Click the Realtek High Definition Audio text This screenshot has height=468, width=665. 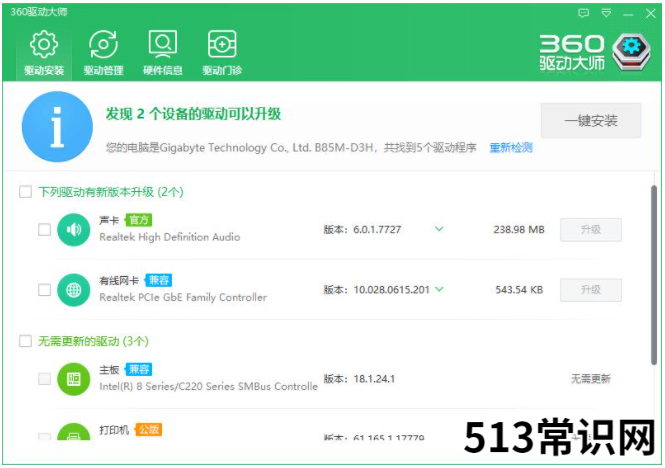click(x=170, y=237)
